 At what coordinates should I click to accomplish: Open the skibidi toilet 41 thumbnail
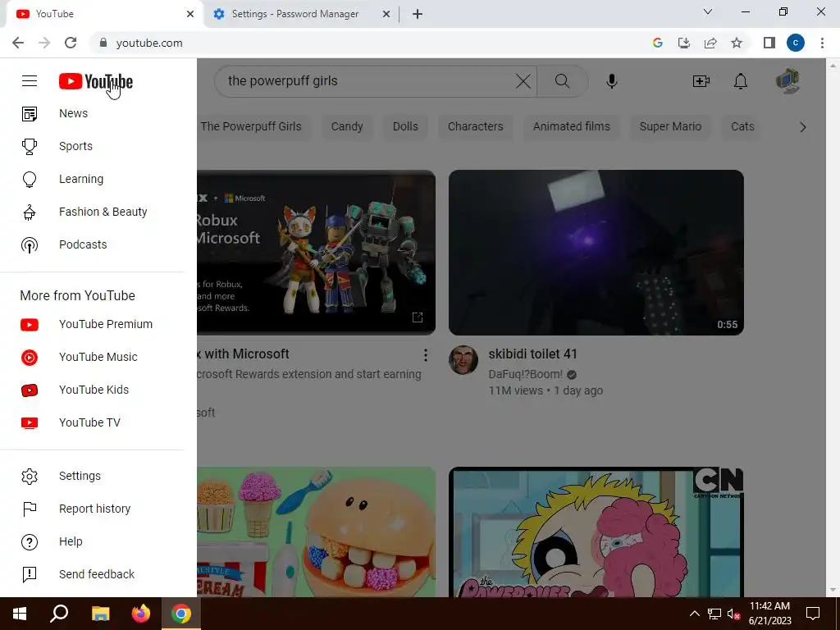tap(596, 253)
